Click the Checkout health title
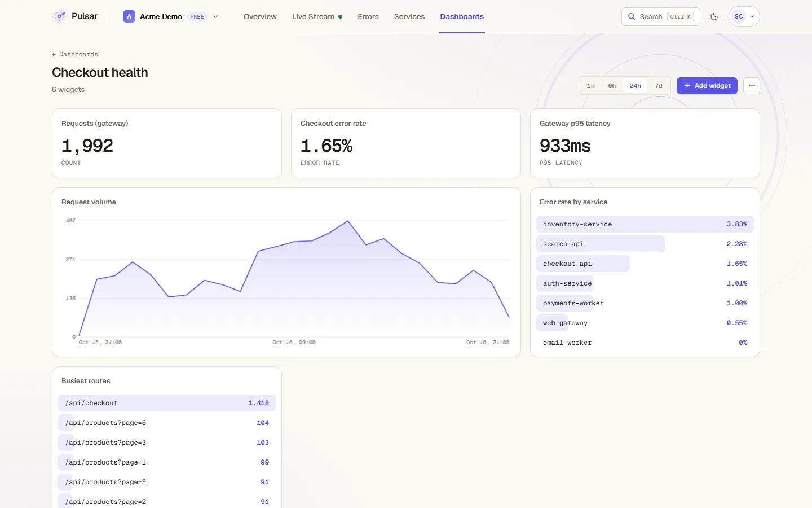 pyautogui.click(x=100, y=72)
